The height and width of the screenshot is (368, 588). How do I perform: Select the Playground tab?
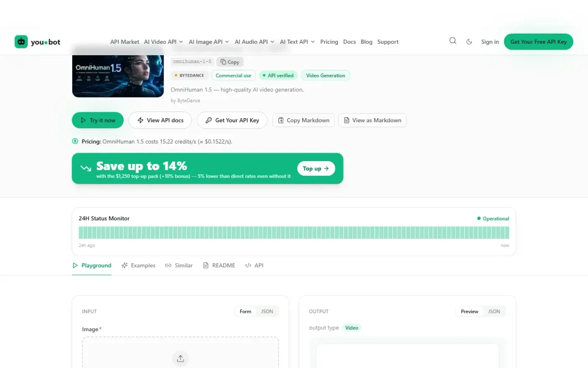[x=92, y=265]
